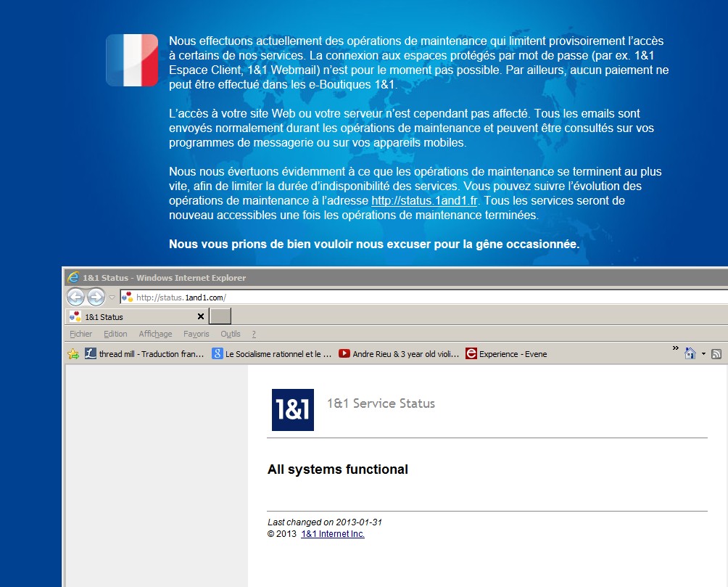Open the Outils menu
This screenshot has width=728, height=587.
pos(231,334)
